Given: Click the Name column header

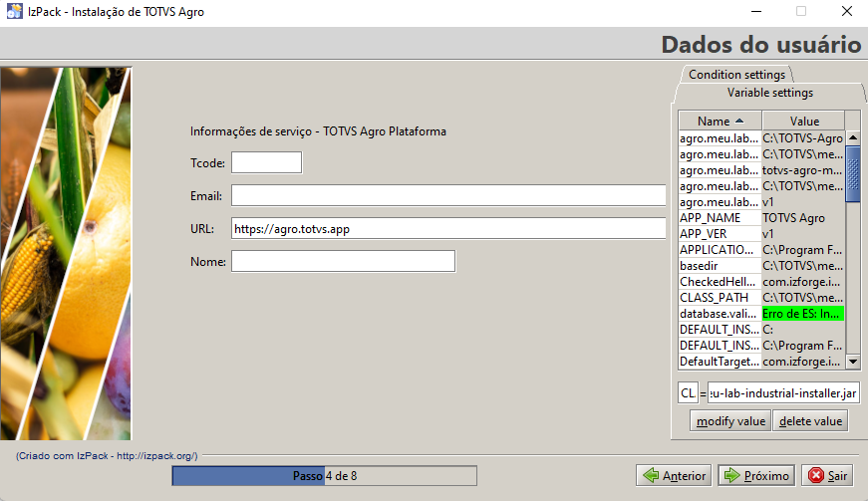Looking at the screenshot, I should coord(721,121).
